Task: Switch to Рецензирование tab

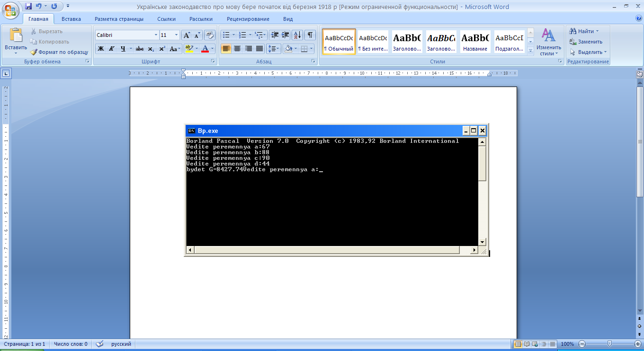Action: (x=248, y=19)
